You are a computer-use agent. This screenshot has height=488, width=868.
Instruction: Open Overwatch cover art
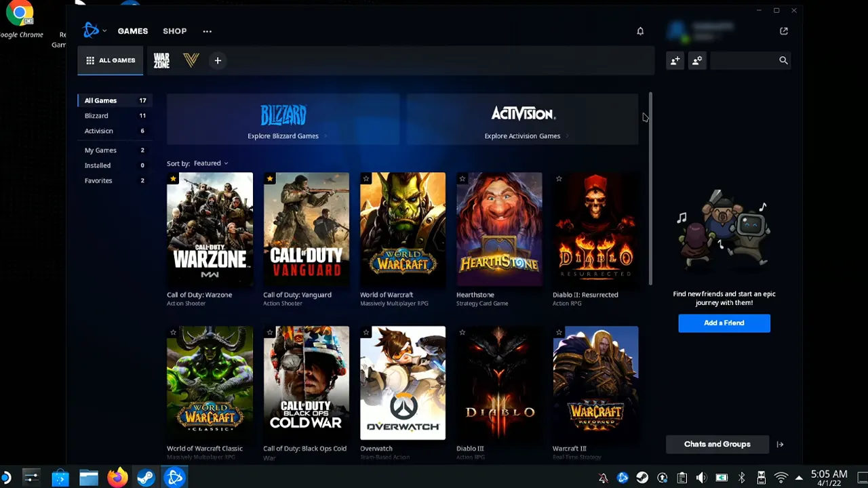(403, 383)
